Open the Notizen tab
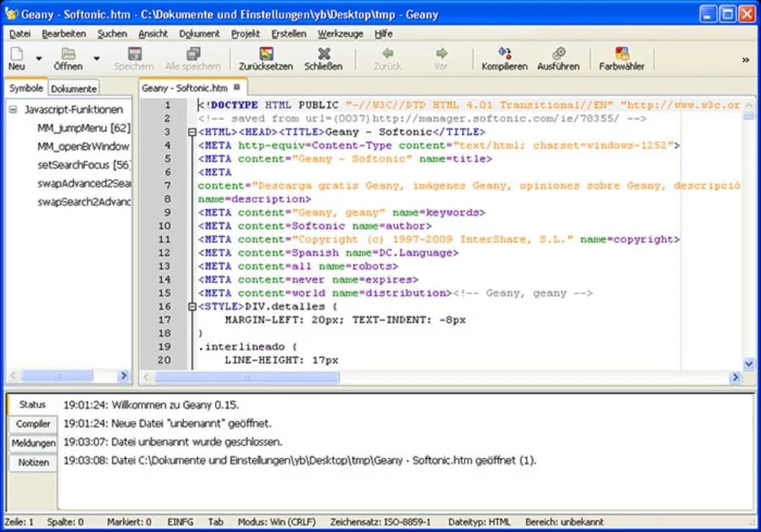This screenshot has height=532, width=761. 34,463
